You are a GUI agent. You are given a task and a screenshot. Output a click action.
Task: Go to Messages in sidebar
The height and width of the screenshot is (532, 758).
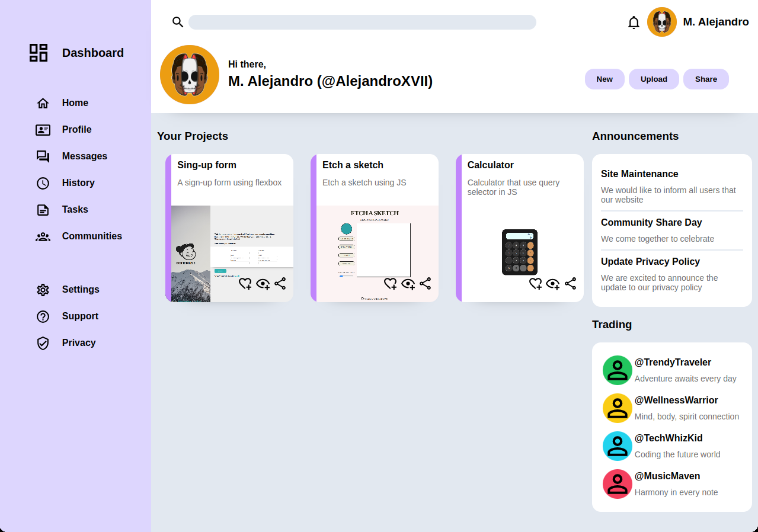tap(84, 156)
